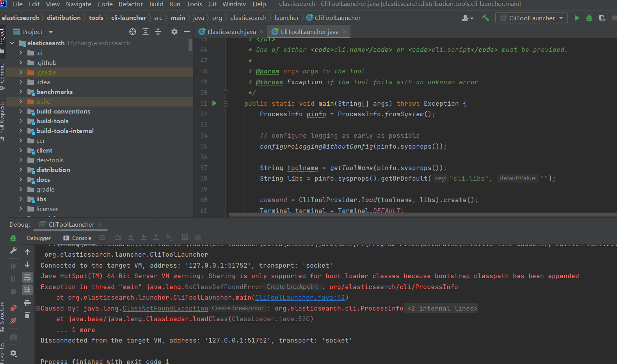
Task: Click the NoClassDefFoundError link
Action: [x=224, y=287]
